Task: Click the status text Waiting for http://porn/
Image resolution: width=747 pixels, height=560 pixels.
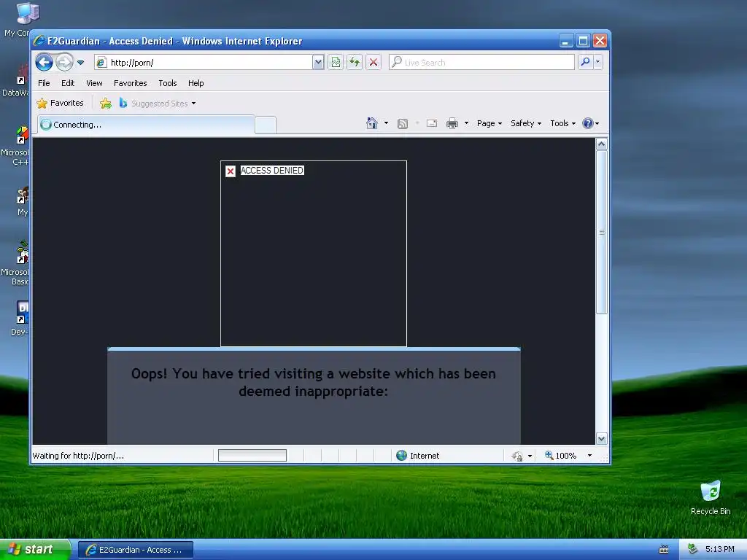Action: click(x=78, y=456)
